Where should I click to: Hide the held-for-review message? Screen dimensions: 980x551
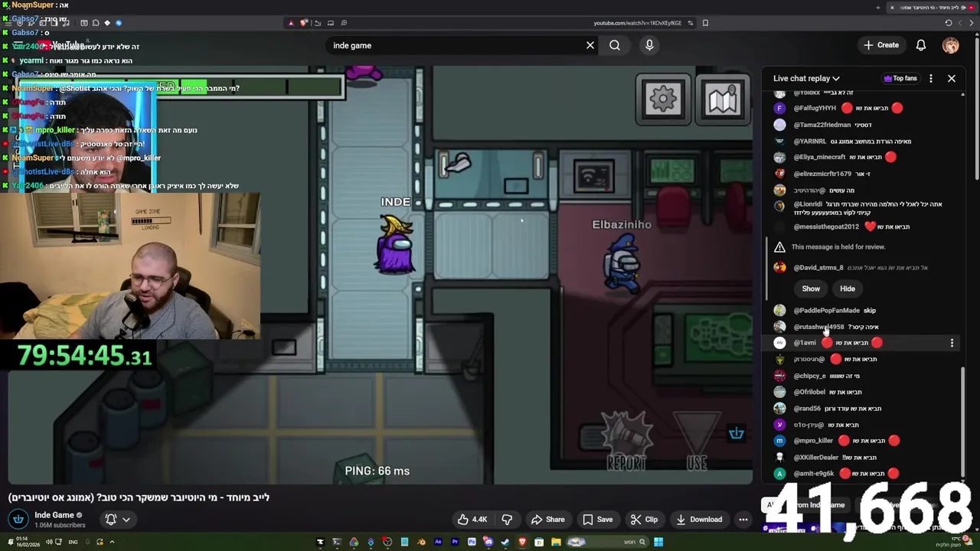848,289
